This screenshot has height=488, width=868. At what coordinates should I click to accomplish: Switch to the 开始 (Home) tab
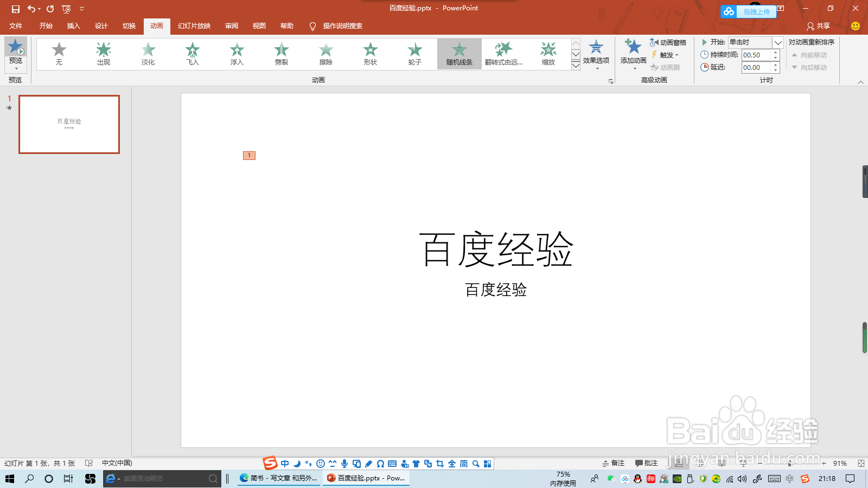[46, 26]
